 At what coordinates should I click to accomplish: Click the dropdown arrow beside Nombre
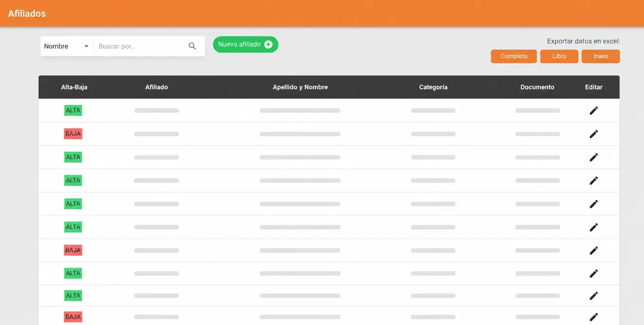(x=87, y=46)
